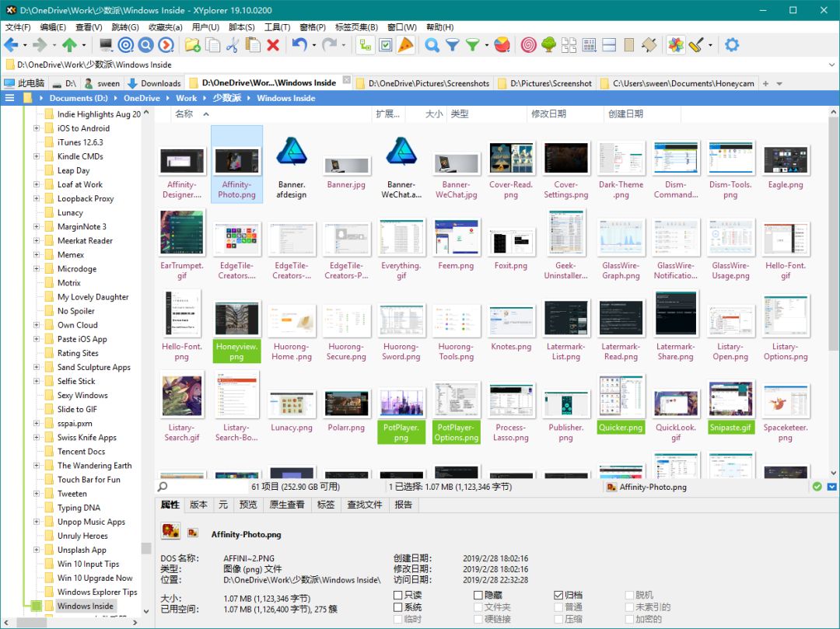Delete selection with the red X icon
Viewport: 840px width, 629px height.
pos(273,45)
